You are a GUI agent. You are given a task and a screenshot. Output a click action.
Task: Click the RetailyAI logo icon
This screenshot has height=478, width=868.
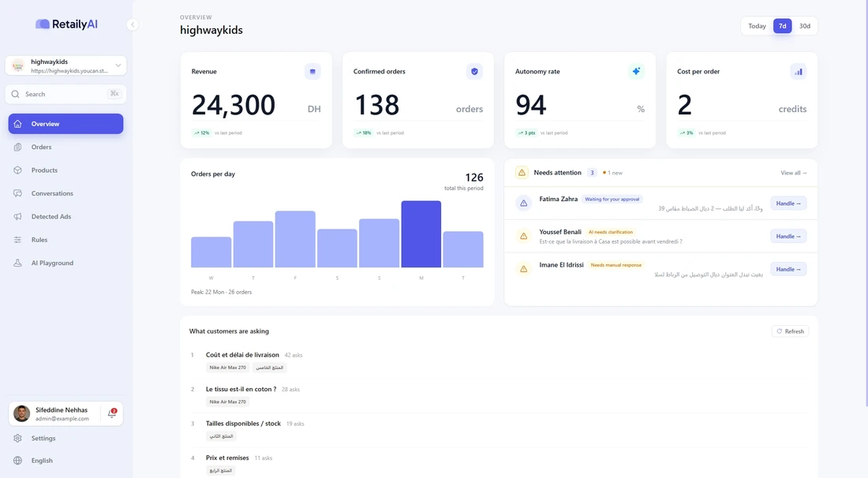(42, 24)
